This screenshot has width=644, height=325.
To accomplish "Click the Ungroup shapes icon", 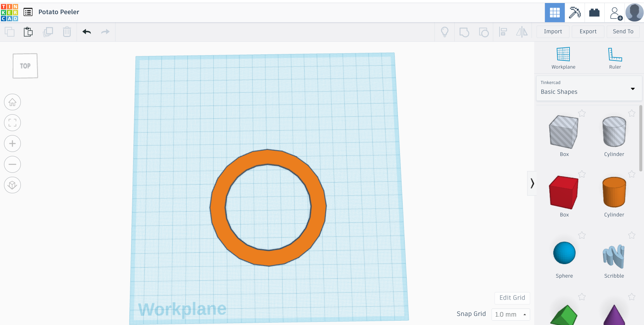I will pyautogui.click(x=484, y=32).
